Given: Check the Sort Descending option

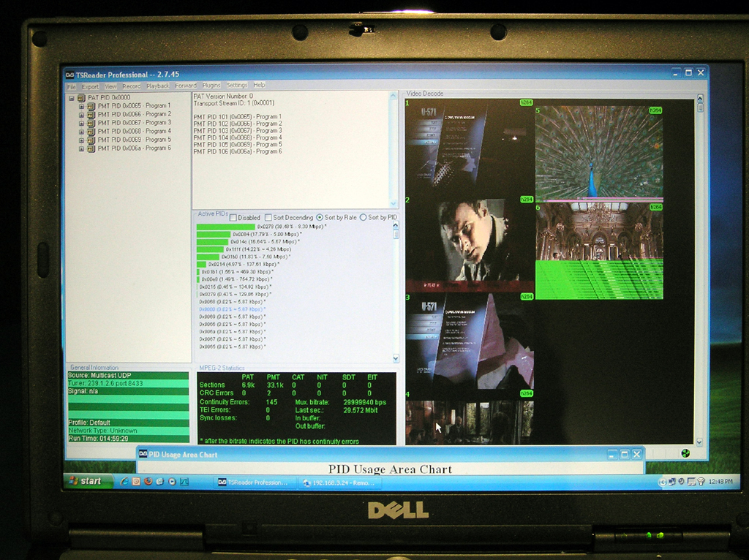Looking at the screenshot, I should coord(268,218).
